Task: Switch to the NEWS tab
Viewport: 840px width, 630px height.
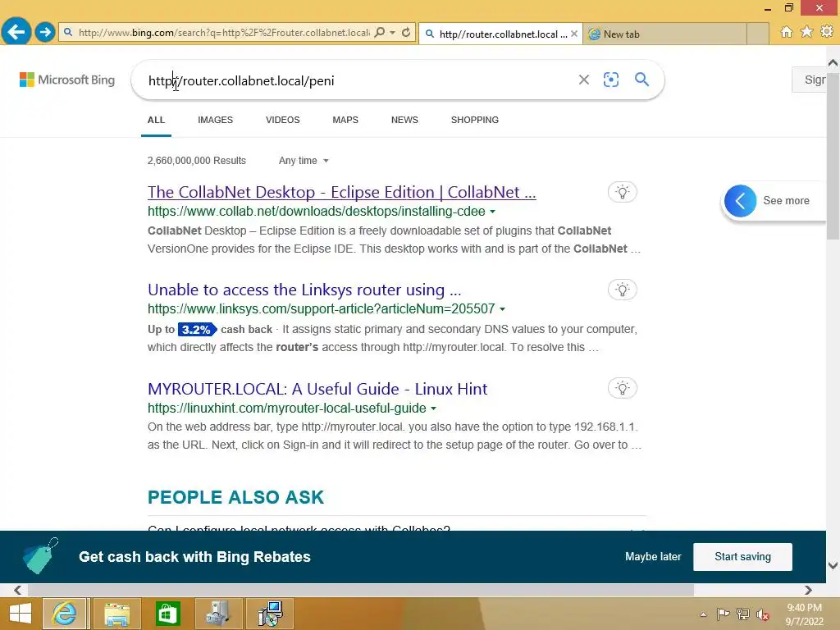Action: click(404, 120)
